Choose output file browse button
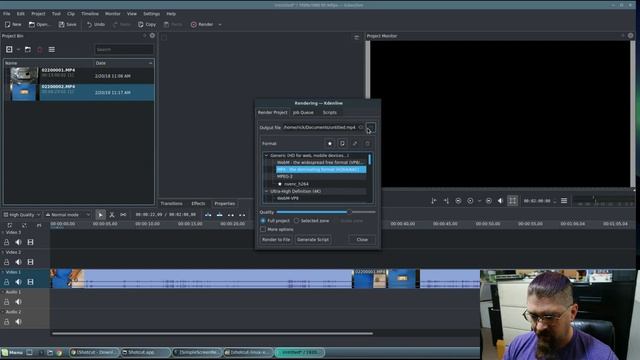 [370, 127]
